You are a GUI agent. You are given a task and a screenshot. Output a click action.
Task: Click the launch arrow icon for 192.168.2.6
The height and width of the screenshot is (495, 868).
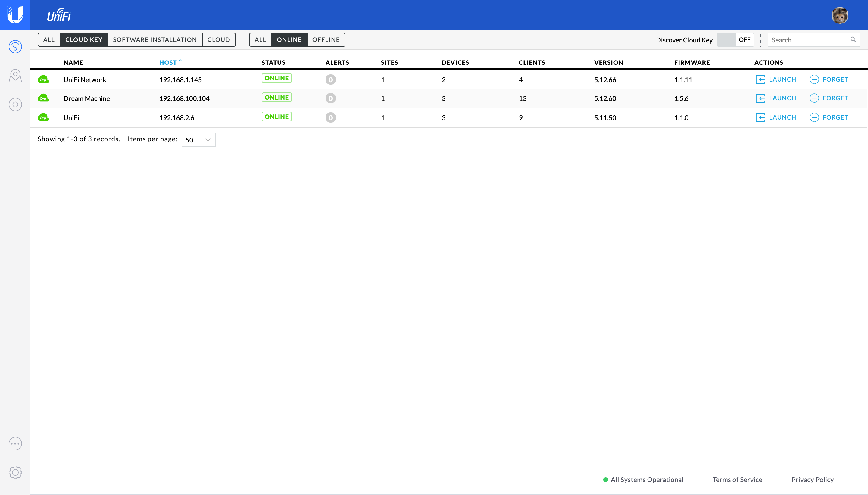760,118
